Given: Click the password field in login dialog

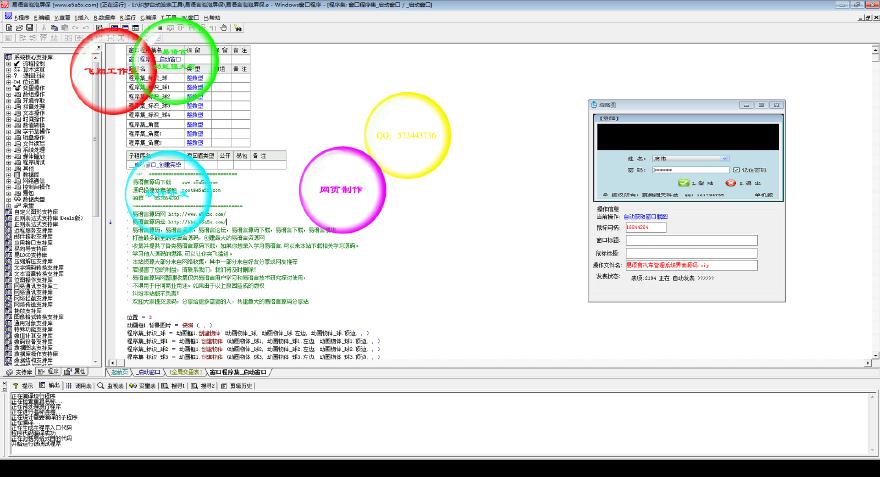Looking at the screenshot, I should (x=690, y=169).
